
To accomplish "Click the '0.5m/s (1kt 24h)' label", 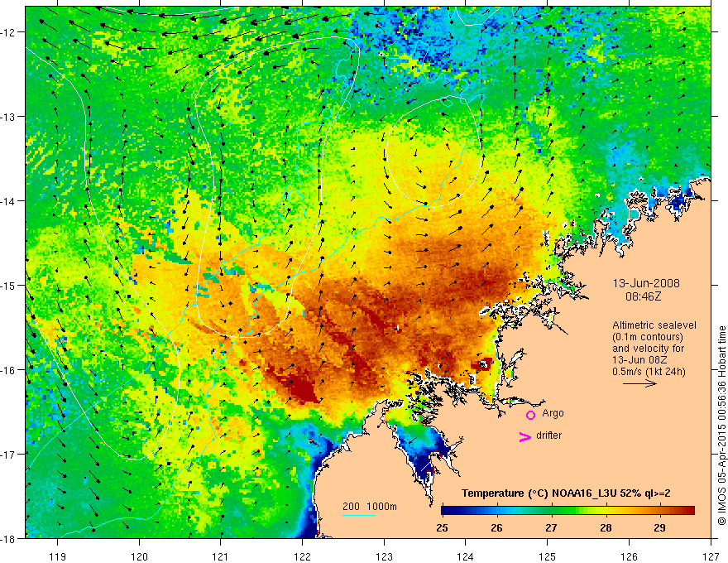I will (x=649, y=371).
